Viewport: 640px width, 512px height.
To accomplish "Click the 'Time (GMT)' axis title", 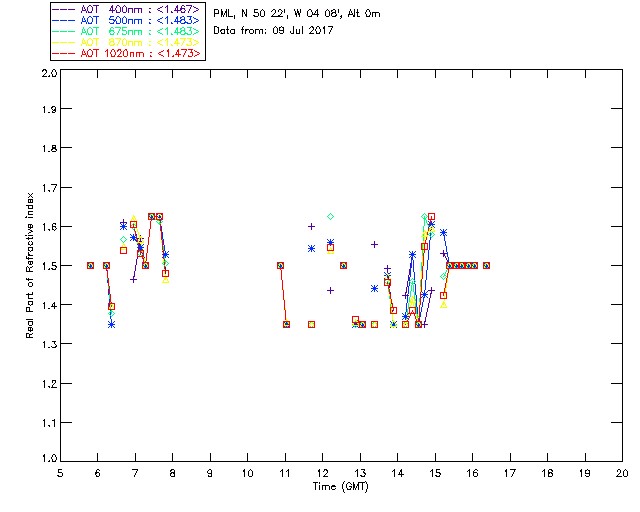I will (340, 487).
